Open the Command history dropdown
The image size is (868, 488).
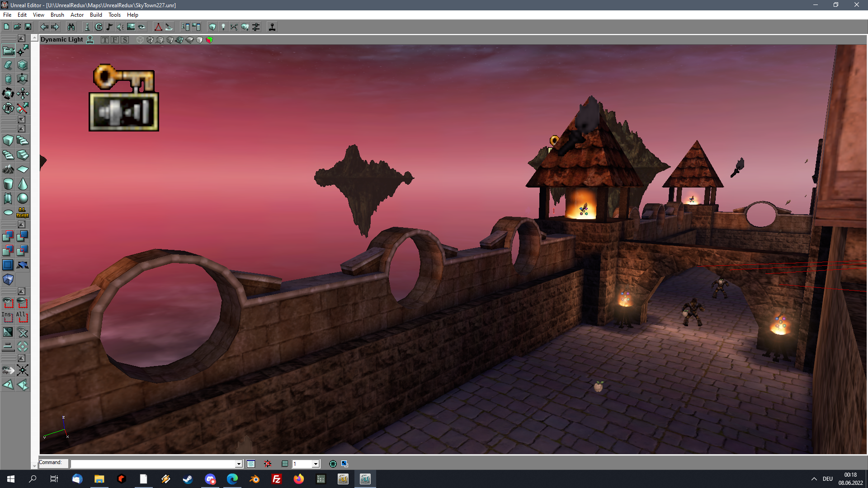239,464
